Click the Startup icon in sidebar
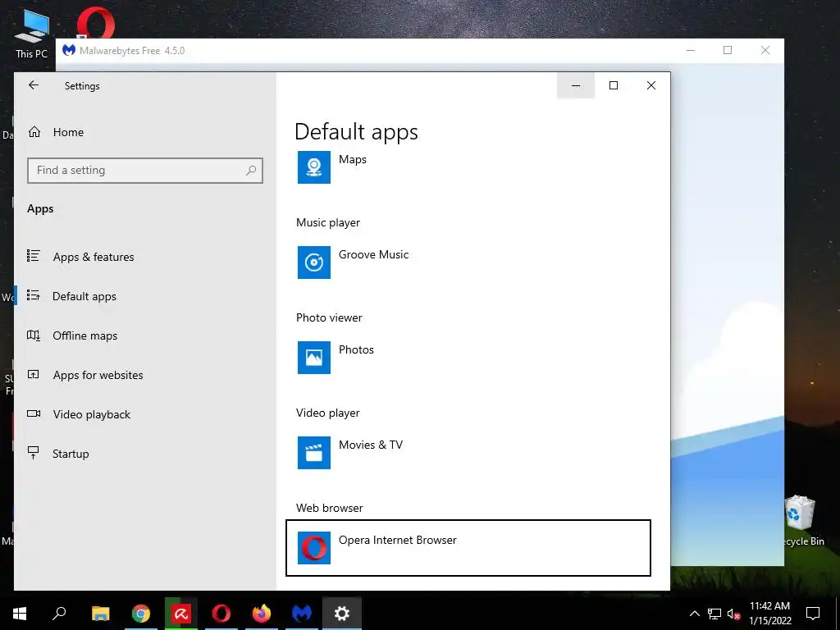The width and height of the screenshot is (840, 630). [x=33, y=453]
